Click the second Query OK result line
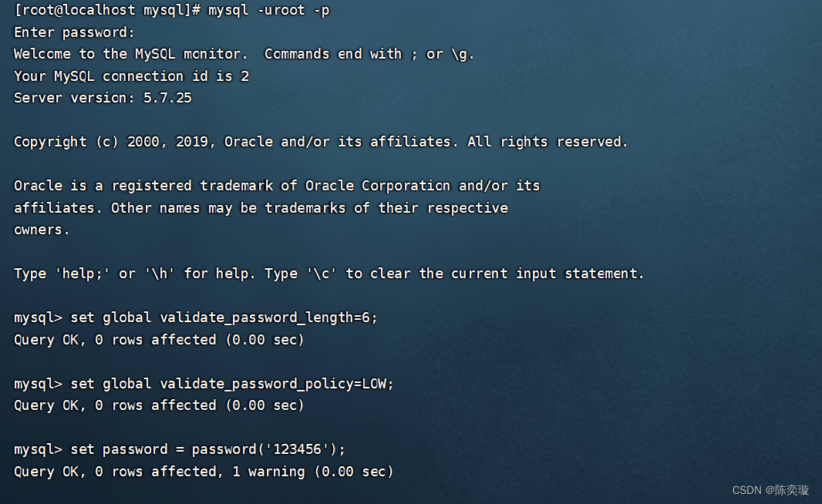The image size is (822, 504). click(x=159, y=405)
